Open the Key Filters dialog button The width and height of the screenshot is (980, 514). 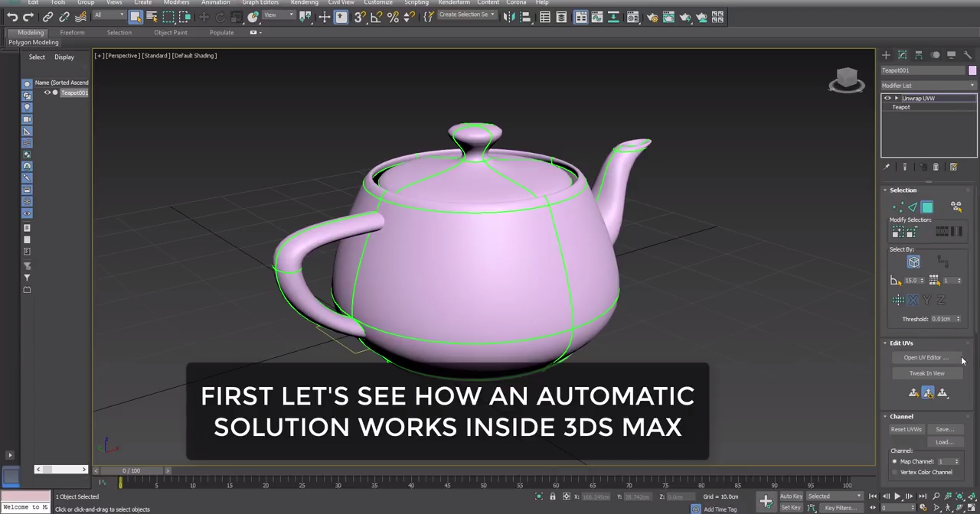coord(841,508)
